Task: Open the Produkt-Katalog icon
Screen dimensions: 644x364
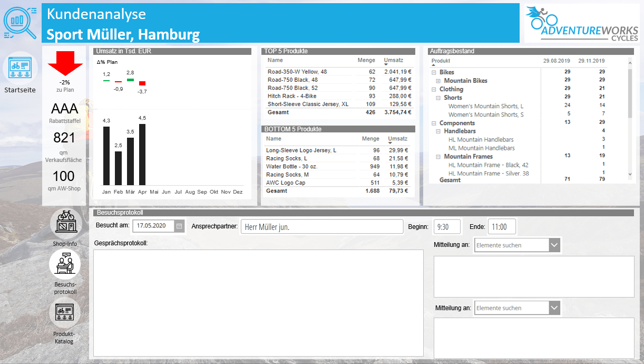Action: point(64,313)
